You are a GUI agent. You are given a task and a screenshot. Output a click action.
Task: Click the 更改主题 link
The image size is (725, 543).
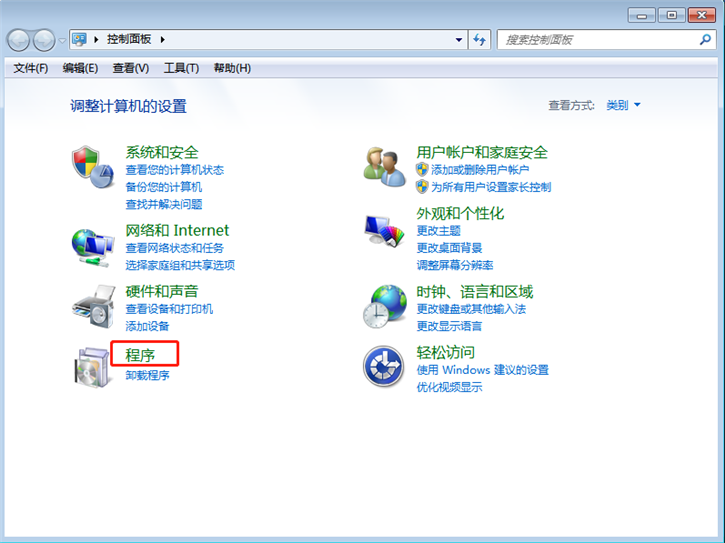click(438, 230)
